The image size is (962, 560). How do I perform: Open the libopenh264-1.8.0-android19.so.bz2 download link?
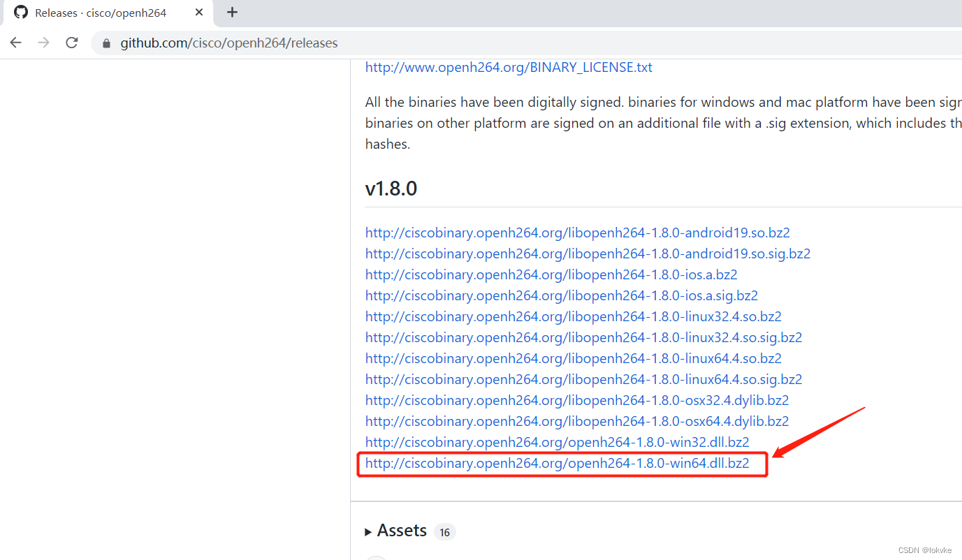(577, 232)
